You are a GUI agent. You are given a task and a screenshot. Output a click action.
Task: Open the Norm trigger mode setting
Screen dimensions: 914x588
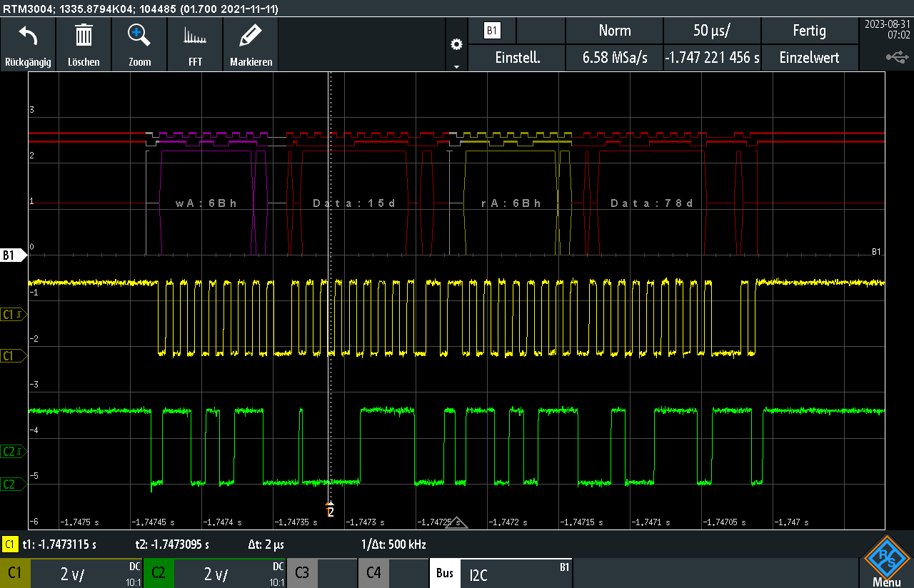(615, 31)
